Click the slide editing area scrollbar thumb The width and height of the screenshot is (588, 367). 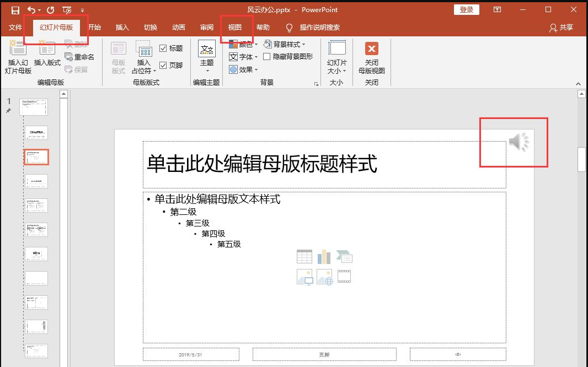(x=581, y=159)
